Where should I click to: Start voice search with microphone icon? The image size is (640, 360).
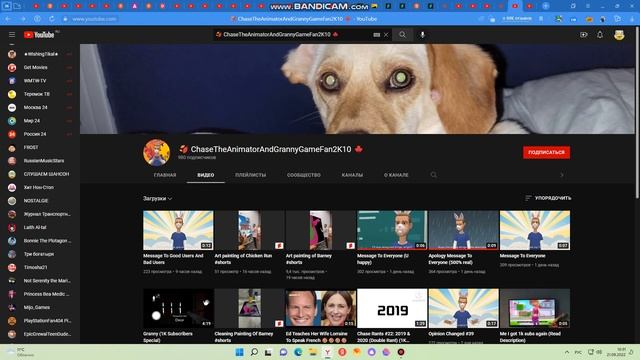(422, 35)
